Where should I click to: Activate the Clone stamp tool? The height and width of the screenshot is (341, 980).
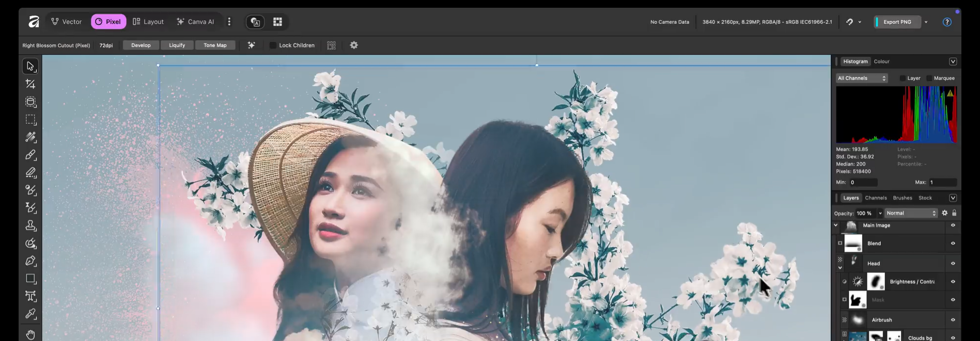point(30,226)
